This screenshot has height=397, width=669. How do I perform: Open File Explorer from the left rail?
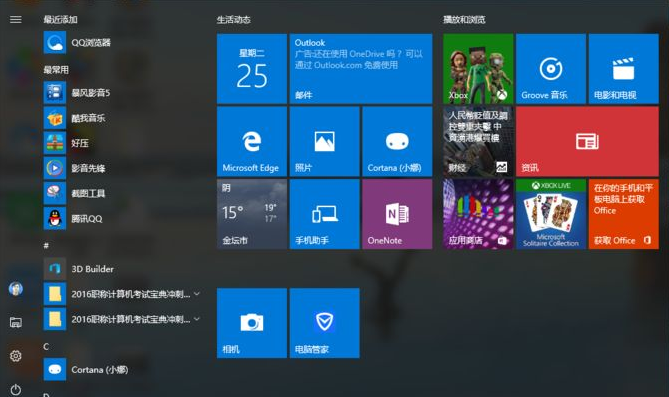(16, 322)
